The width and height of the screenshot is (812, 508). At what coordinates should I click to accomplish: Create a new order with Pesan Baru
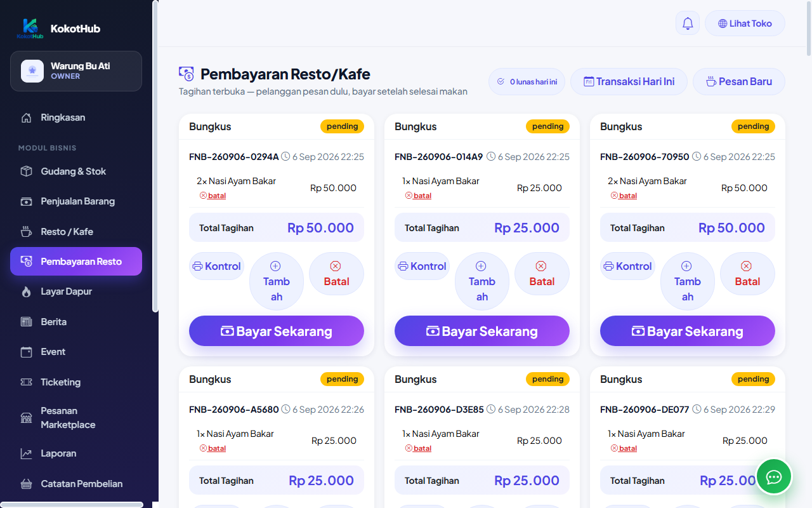[x=738, y=81]
